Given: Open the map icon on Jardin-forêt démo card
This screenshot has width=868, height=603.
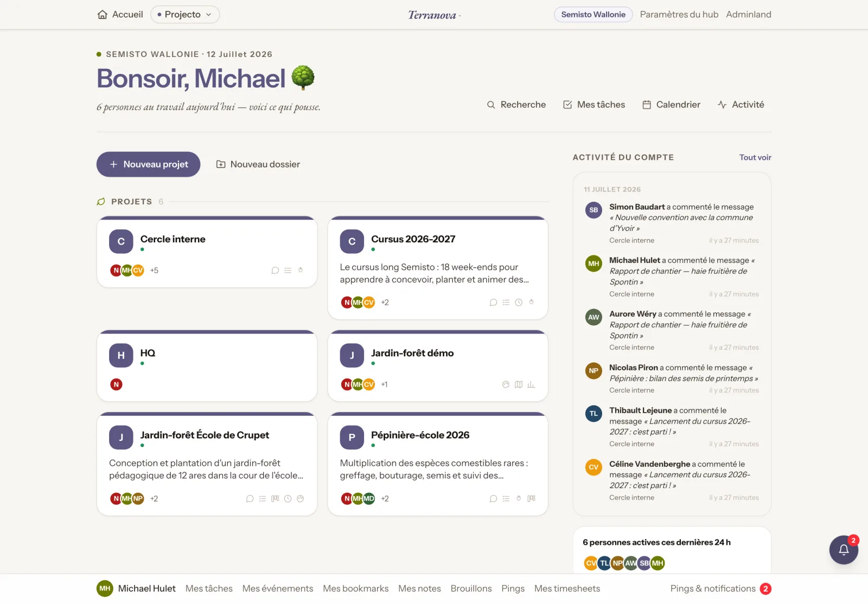Looking at the screenshot, I should click(519, 384).
